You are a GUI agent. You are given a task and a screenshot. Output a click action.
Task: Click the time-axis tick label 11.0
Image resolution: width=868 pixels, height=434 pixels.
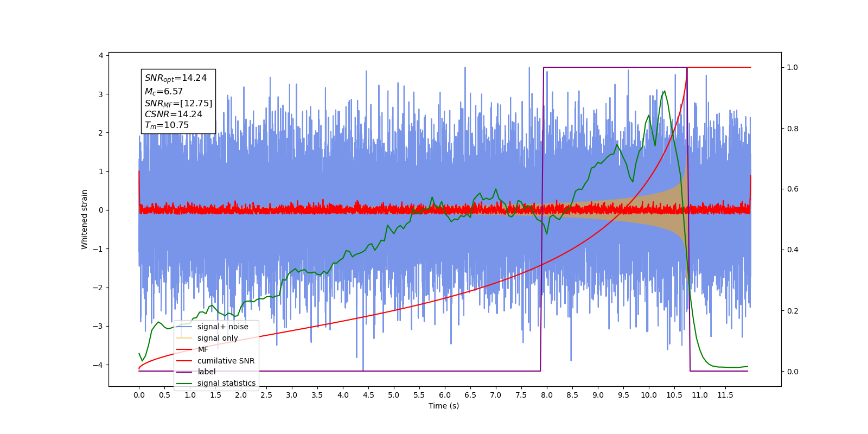(700, 395)
